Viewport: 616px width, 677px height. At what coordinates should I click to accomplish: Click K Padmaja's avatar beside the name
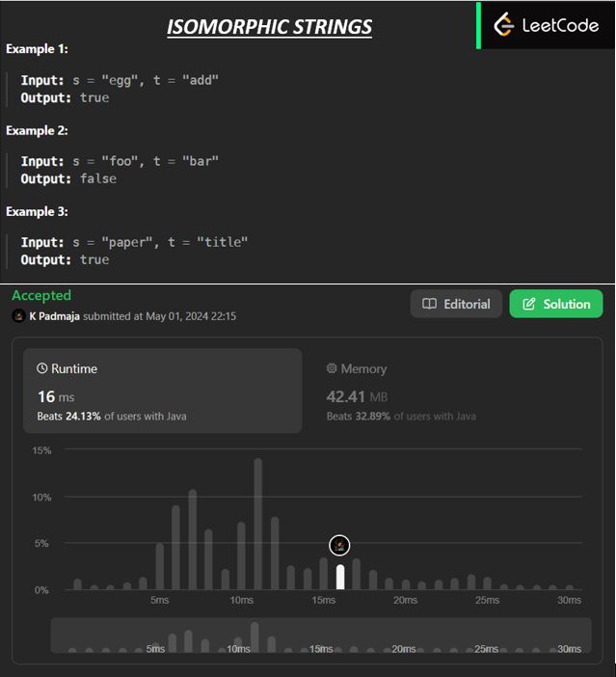pyautogui.click(x=18, y=316)
